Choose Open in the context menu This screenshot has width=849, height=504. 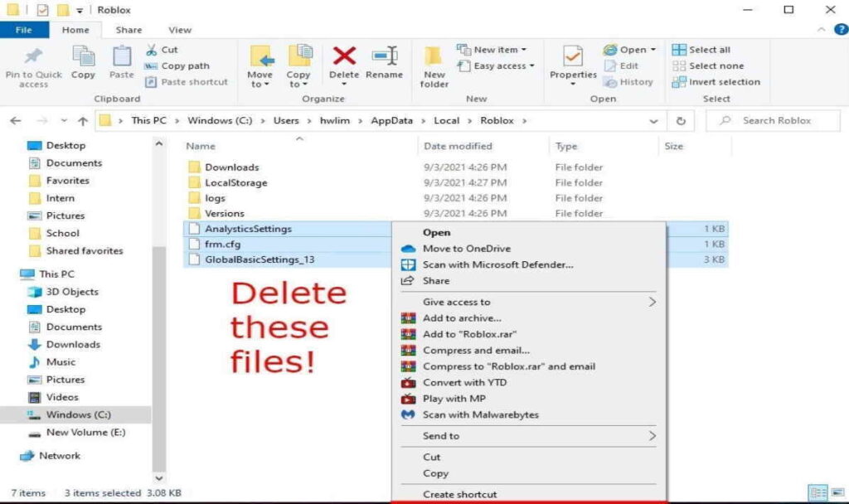click(436, 232)
